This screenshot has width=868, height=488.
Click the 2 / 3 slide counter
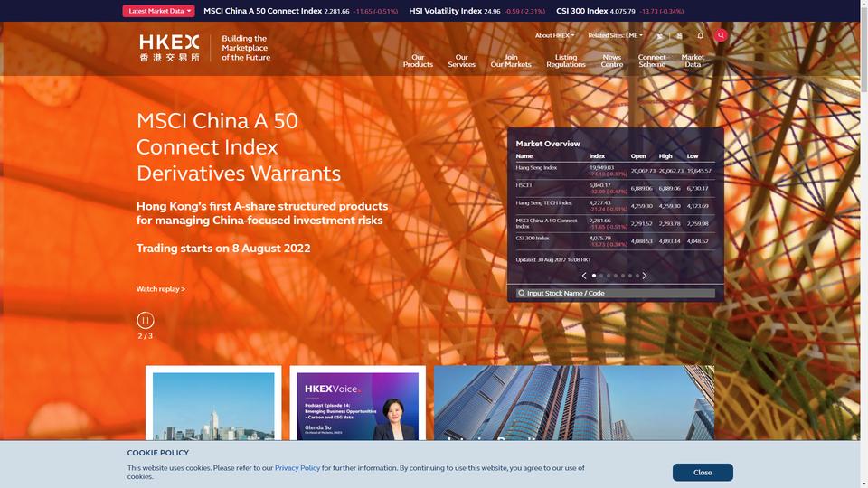pyautogui.click(x=145, y=336)
